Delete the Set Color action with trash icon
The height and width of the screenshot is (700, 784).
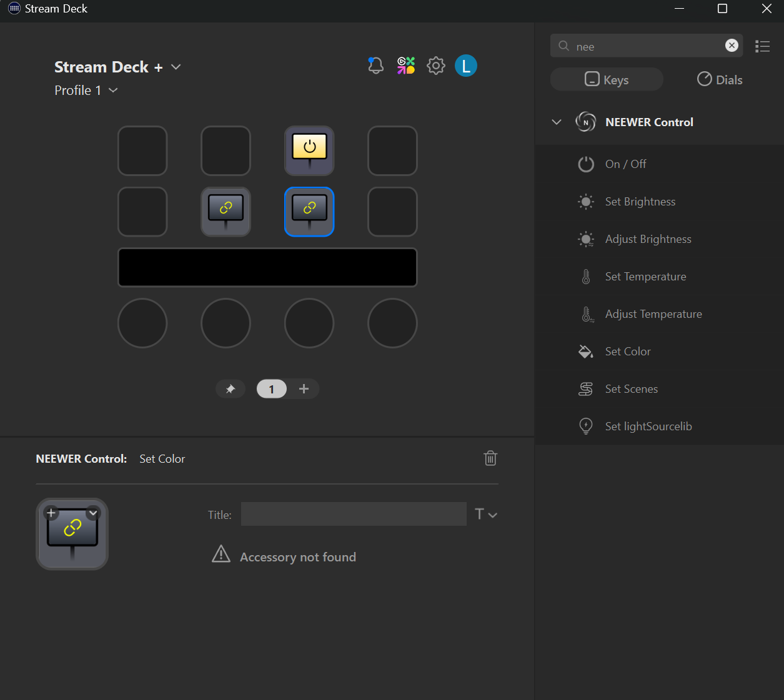[x=490, y=458]
